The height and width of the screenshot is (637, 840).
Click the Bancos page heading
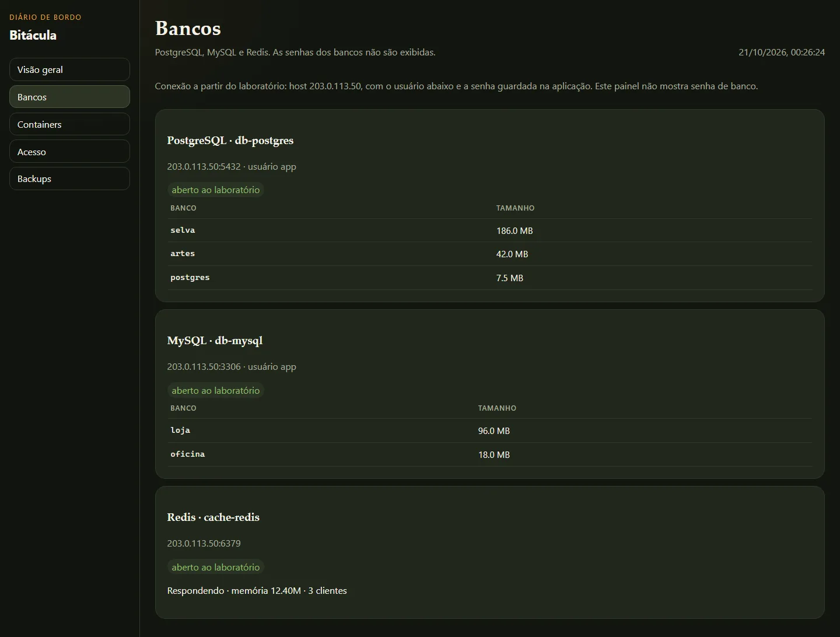188,28
